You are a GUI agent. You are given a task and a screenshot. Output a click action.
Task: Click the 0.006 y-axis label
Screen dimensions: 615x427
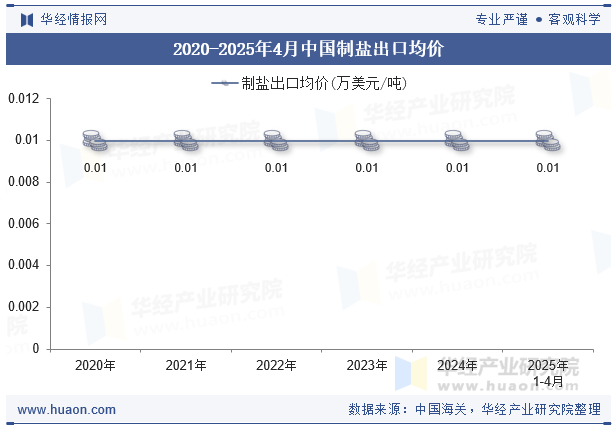point(24,223)
